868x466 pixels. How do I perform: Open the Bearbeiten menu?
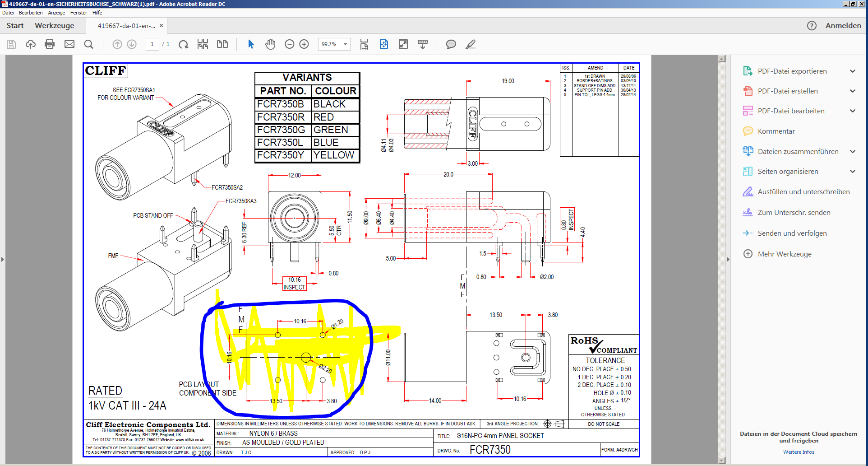click(x=31, y=13)
